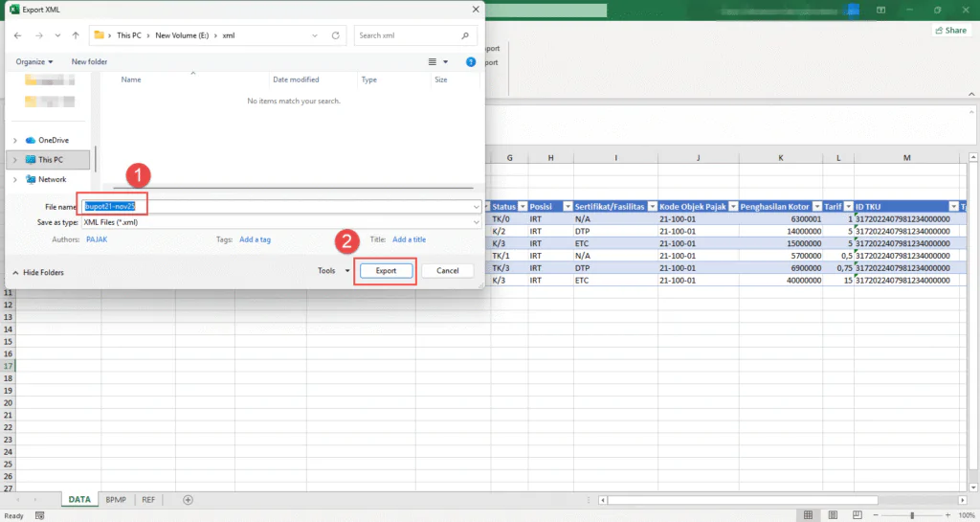Screen dimensions: 980x522
Task: Click cell with Penghasilan Kotor 6300001
Action: tap(780, 219)
